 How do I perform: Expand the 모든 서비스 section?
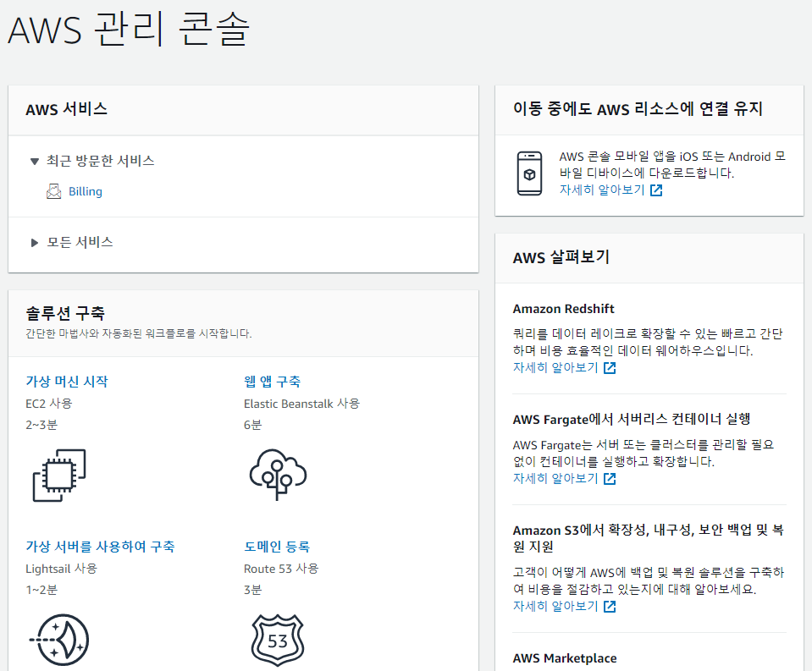click(35, 243)
